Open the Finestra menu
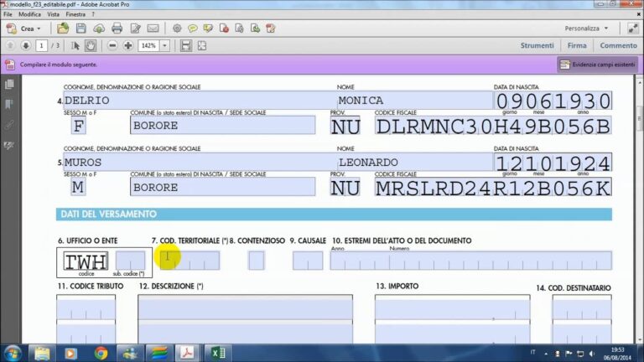644x362 pixels. tap(75, 14)
